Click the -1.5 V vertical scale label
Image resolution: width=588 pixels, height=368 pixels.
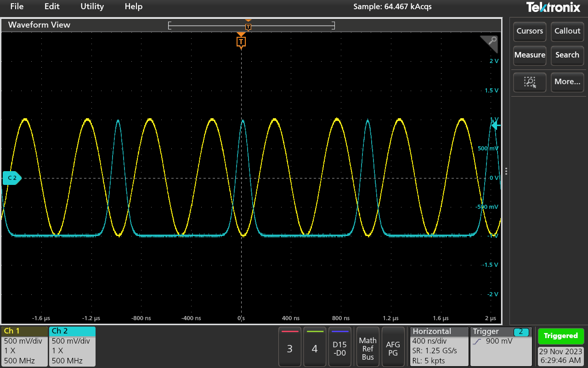[490, 265]
